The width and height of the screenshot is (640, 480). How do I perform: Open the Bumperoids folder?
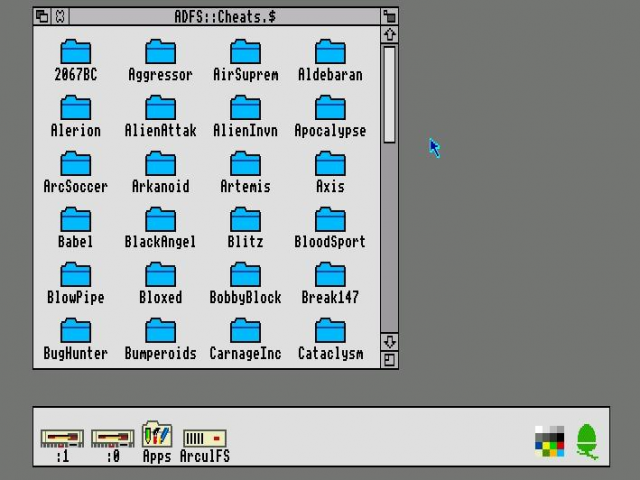click(x=160, y=331)
